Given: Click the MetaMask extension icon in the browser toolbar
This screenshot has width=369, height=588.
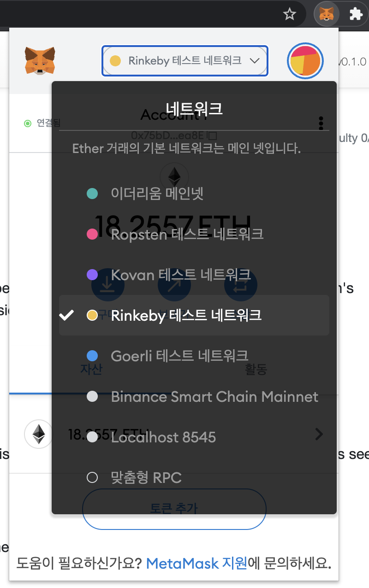Looking at the screenshot, I should point(327,14).
